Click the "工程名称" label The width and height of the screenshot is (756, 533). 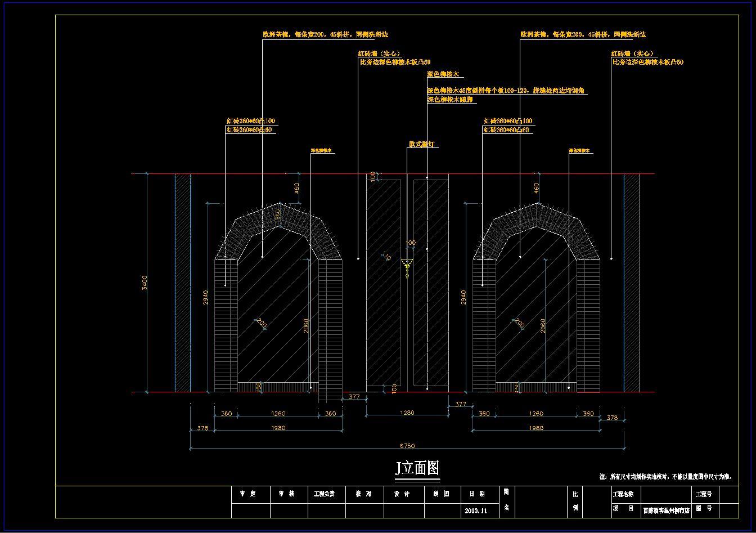coord(623,494)
